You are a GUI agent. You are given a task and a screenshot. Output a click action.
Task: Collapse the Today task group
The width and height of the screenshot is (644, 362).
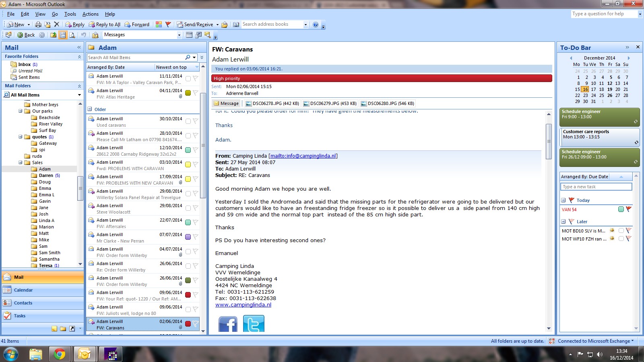pyautogui.click(x=563, y=200)
